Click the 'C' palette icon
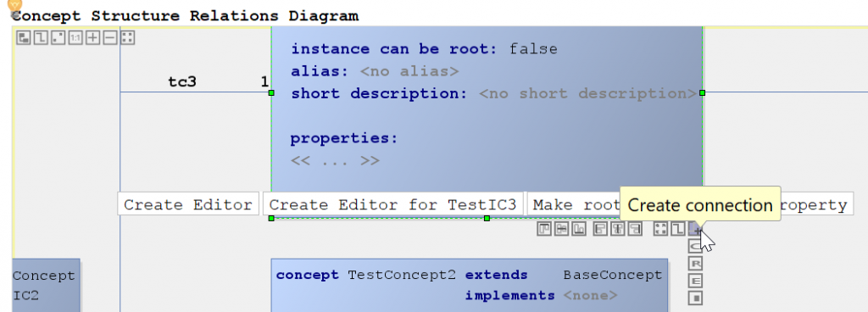 (695, 246)
